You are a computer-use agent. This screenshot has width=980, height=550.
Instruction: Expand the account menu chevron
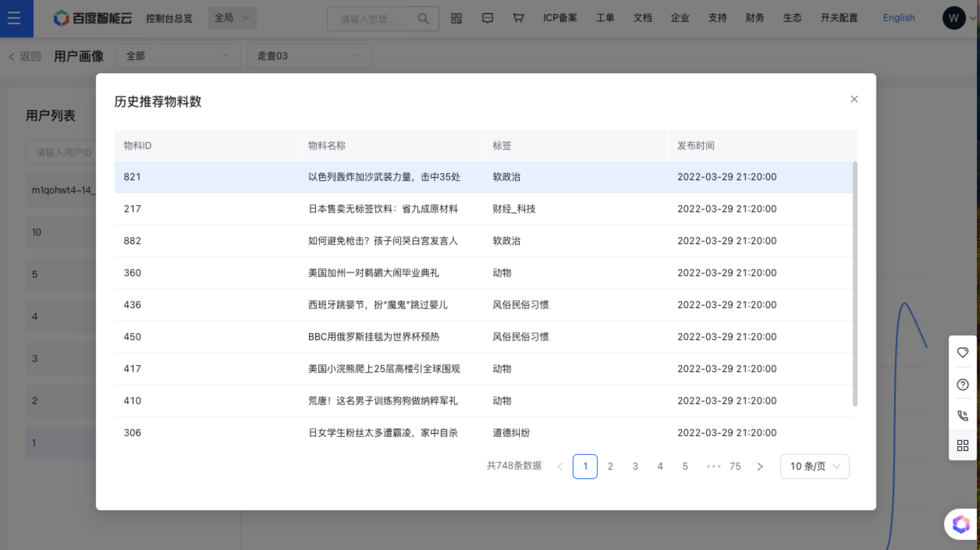pyautogui.click(x=973, y=18)
